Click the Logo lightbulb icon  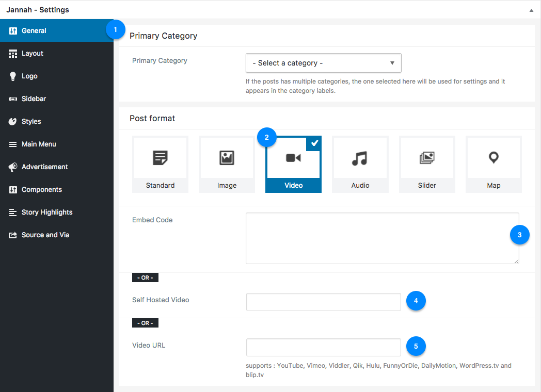(x=13, y=76)
